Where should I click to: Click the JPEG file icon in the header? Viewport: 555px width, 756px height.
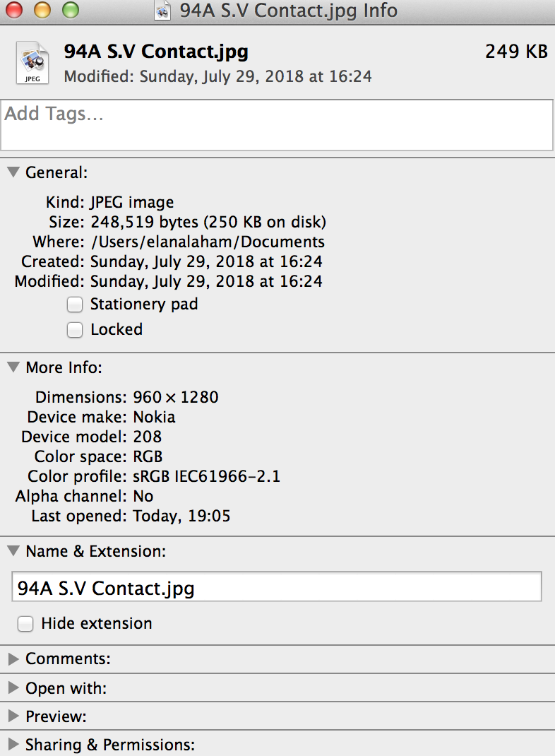coord(32,63)
